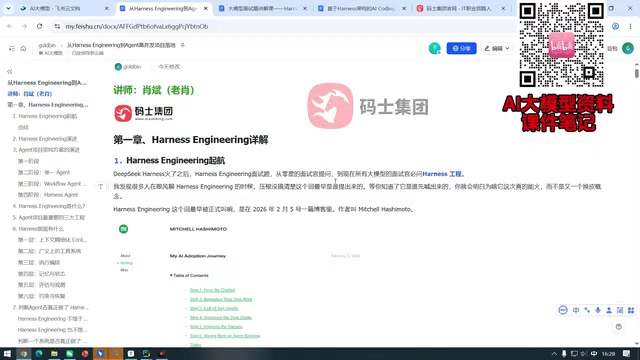This screenshot has height=360, width=640.
Task: Switch IME language with 中 toolbar icon
Action: point(576,310)
